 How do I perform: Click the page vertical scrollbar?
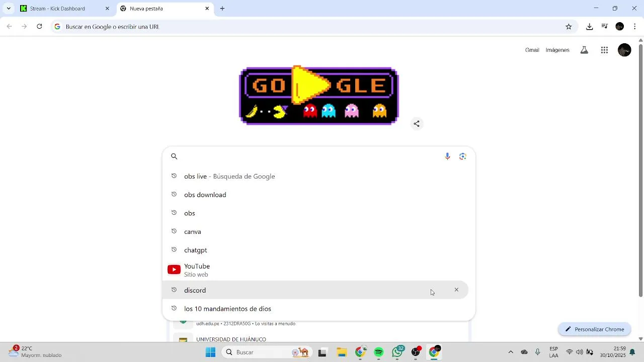point(640,171)
